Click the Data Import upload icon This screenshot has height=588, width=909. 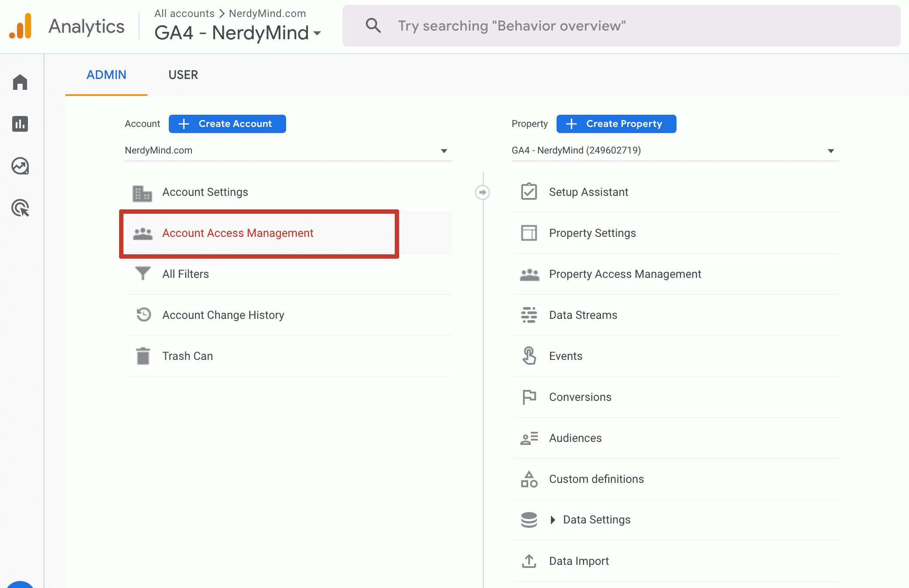pyautogui.click(x=529, y=561)
